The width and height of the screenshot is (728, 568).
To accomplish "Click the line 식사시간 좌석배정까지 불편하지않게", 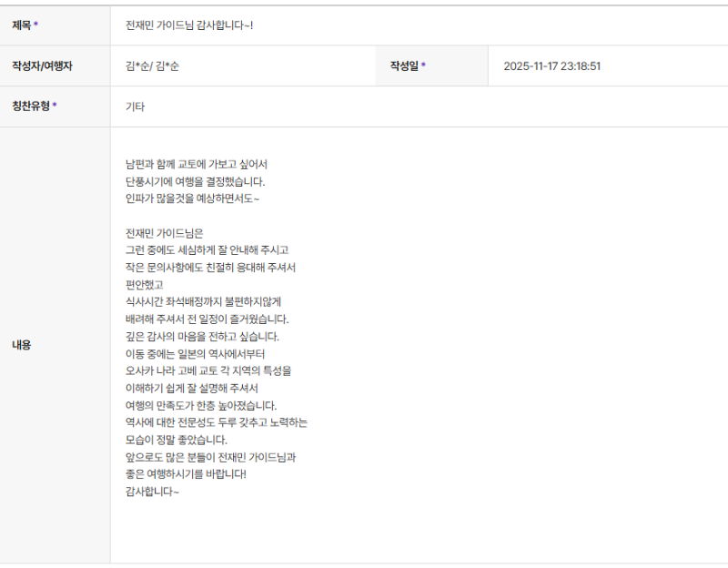I will tap(203, 301).
